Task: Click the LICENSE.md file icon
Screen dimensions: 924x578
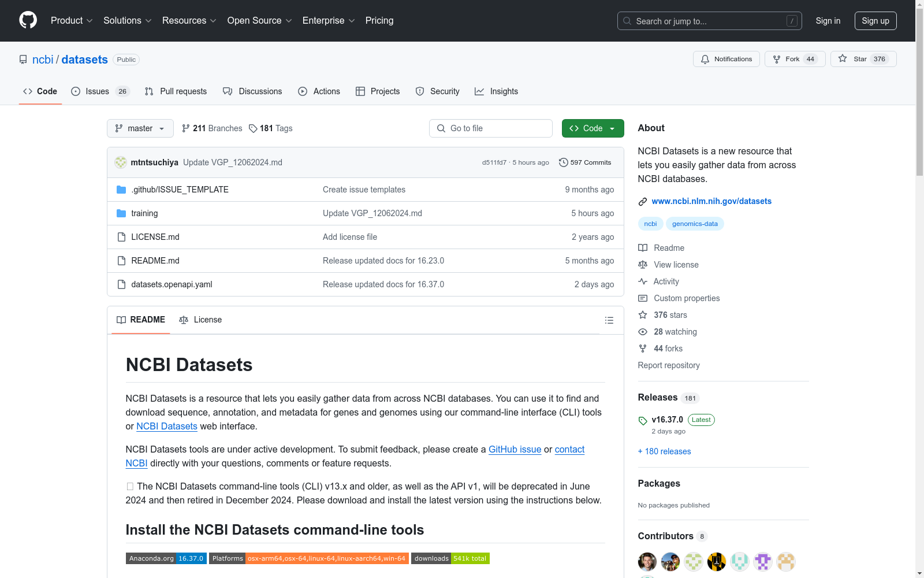Action: tap(121, 237)
